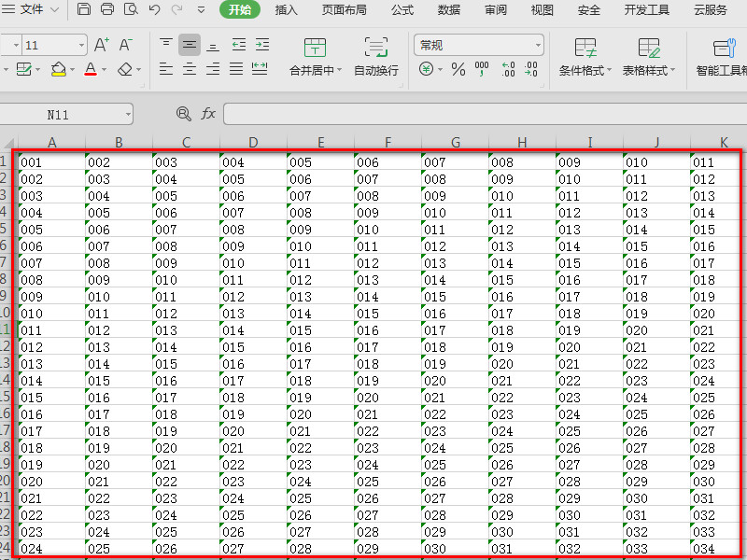
Task: Decrease font size with A- icon
Action: tap(126, 45)
